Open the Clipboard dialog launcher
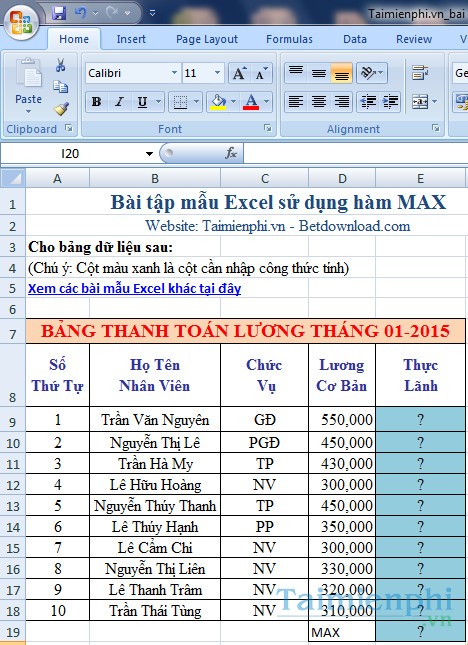Screen dimensions: 468x645 (69, 128)
